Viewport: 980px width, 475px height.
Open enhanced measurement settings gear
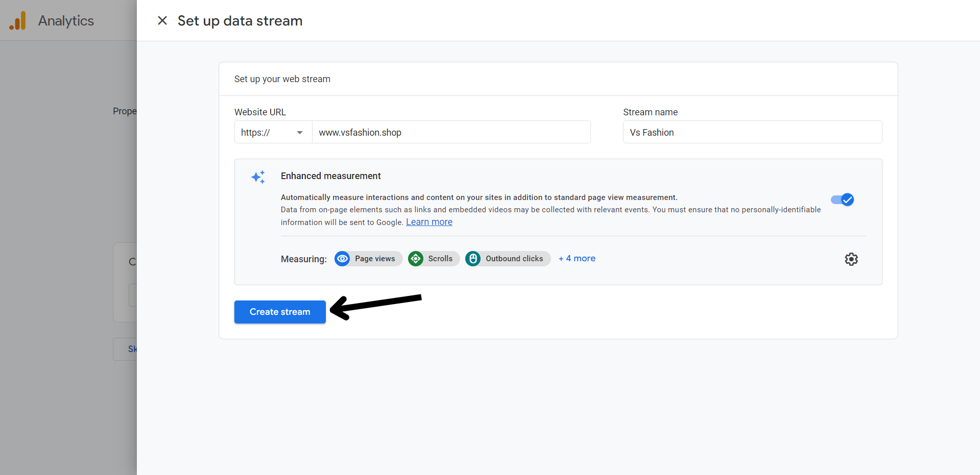pos(851,259)
